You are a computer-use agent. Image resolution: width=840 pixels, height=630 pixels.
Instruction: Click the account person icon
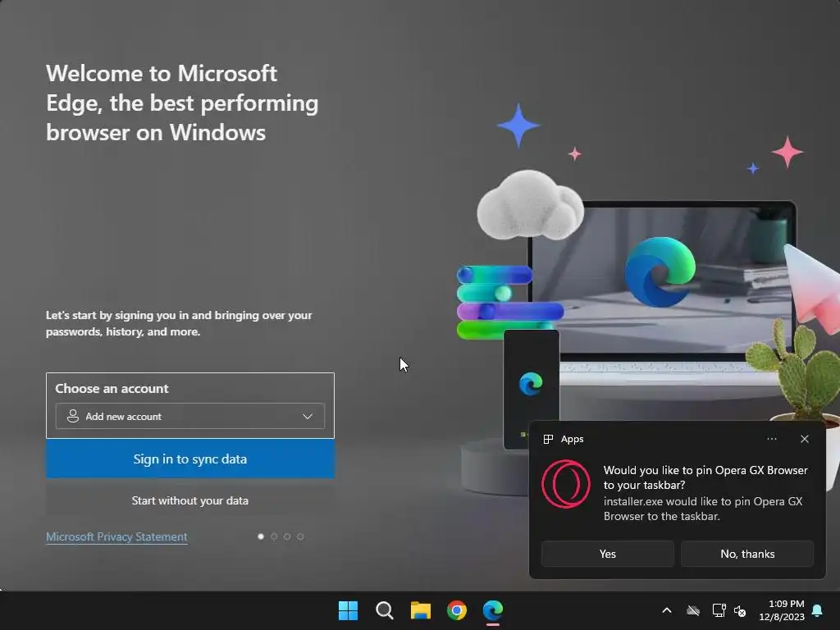(x=73, y=416)
